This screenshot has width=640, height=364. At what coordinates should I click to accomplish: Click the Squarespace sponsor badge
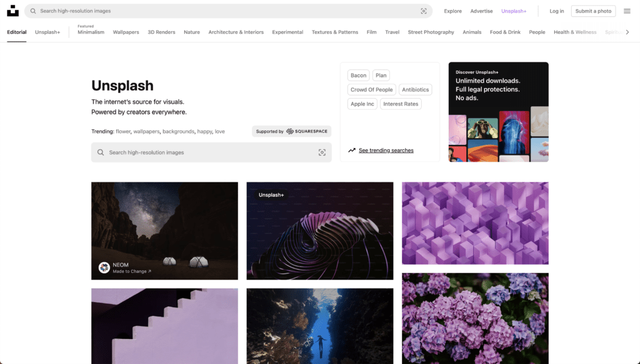coord(291,131)
